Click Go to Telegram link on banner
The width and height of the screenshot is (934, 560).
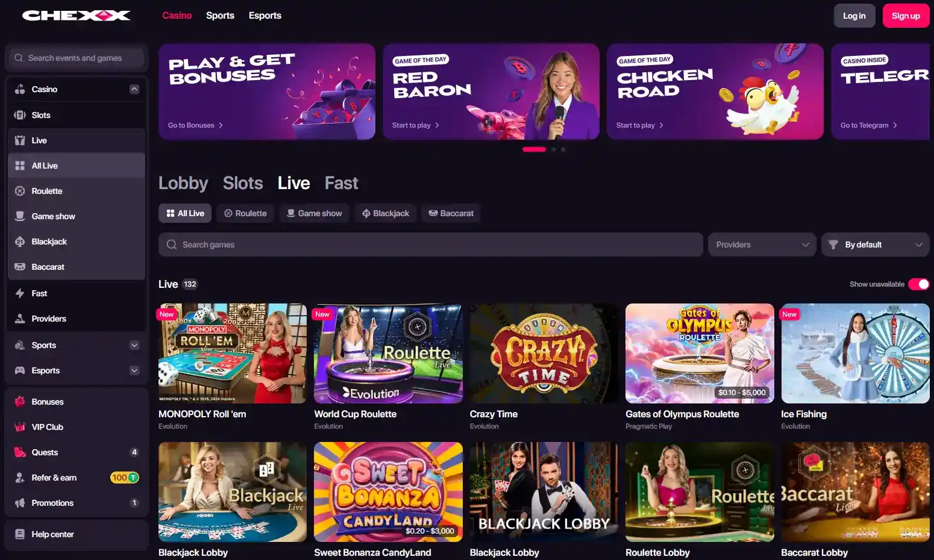[x=869, y=125]
